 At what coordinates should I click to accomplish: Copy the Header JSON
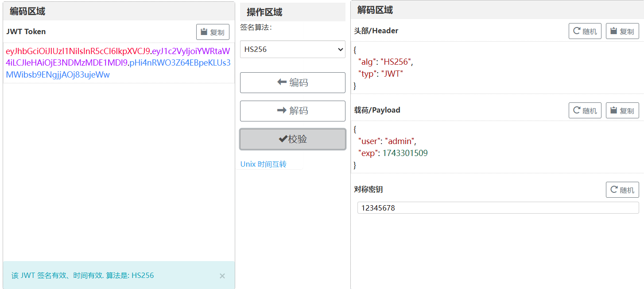[622, 31]
